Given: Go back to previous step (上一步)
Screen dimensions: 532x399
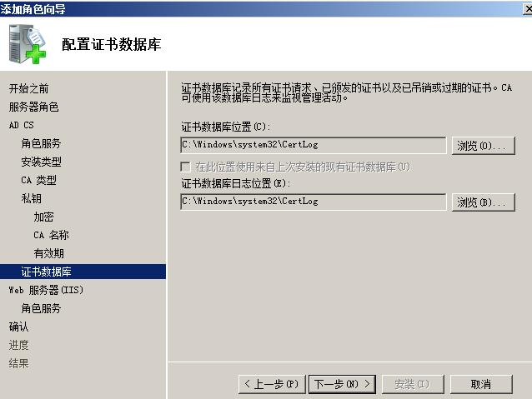Looking at the screenshot, I should pos(272,384).
